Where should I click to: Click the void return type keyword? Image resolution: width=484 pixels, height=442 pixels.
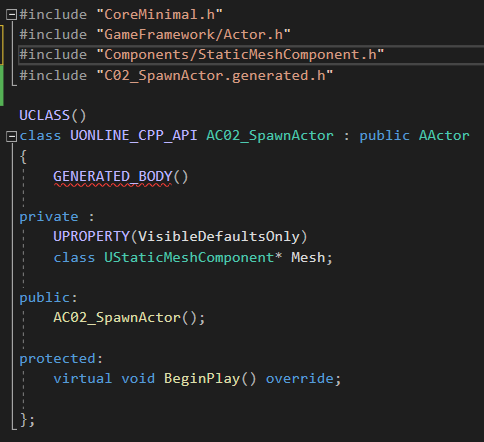point(138,379)
